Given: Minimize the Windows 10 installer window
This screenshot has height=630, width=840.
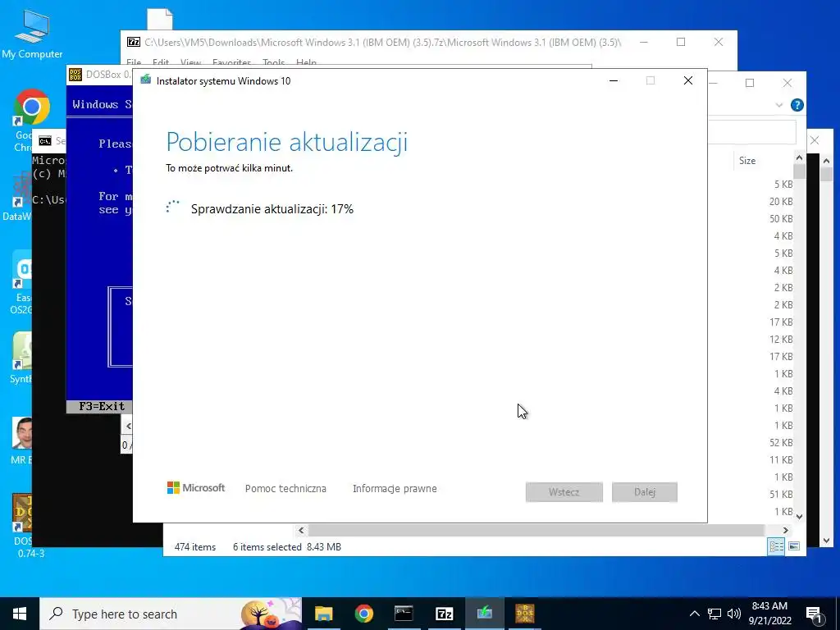Looking at the screenshot, I should (x=614, y=80).
